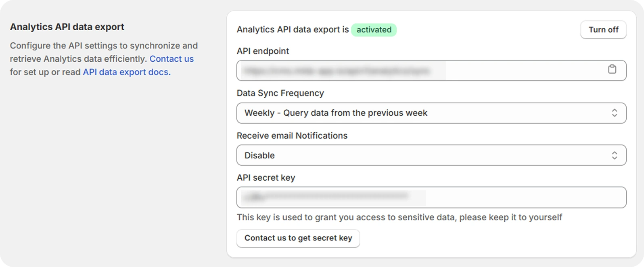Click the API endpoint label
Screen dimensions: 644x267
[263, 51]
